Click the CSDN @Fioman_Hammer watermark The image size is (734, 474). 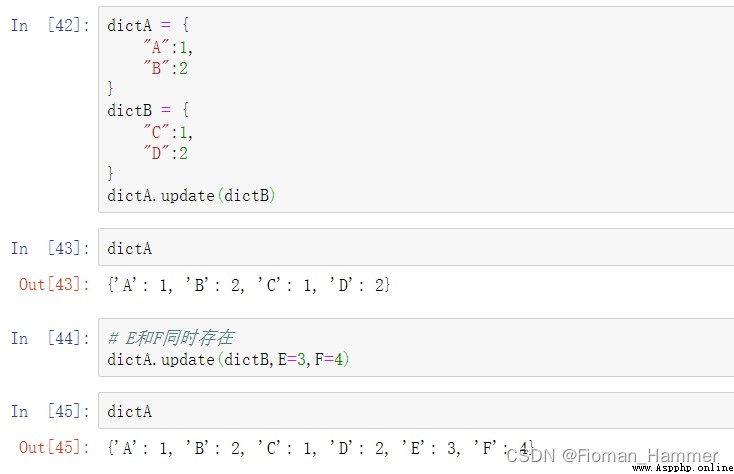coord(612,455)
